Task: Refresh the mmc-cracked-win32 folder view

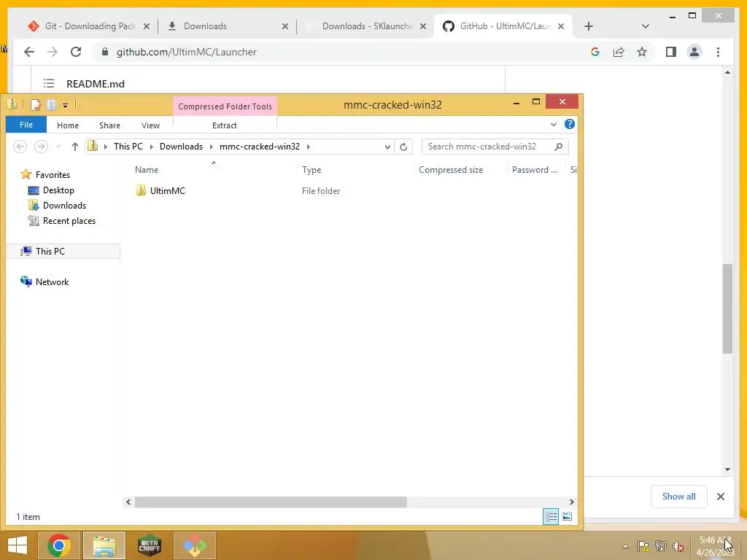Action: 403,147
